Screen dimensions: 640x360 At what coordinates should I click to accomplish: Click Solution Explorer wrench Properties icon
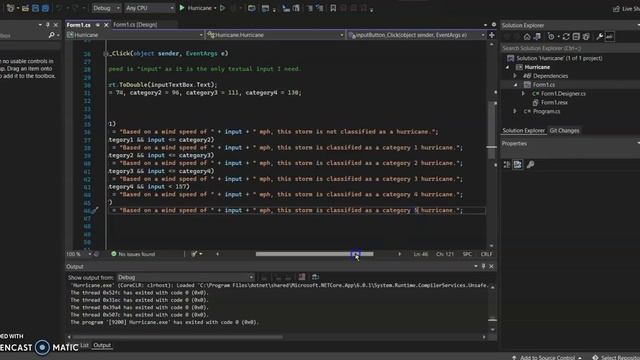click(600, 37)
